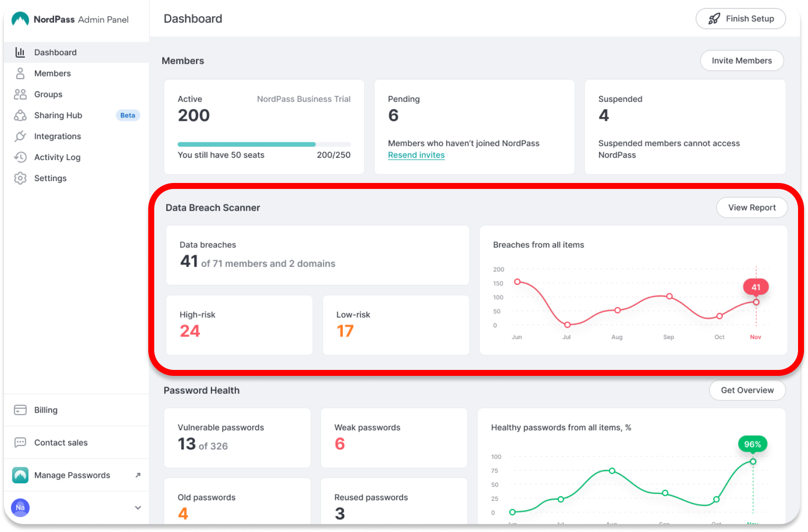Click the Weak passwords count 6
Image resolution: width=808 pixels, height=532 pixels.
click(340, 443)
